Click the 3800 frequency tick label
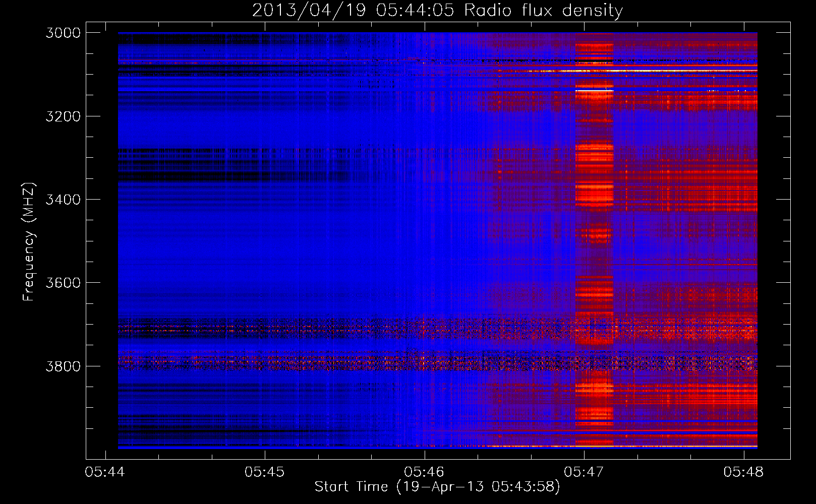This screenshot has height=504, width=816. [x=63, y=366]
